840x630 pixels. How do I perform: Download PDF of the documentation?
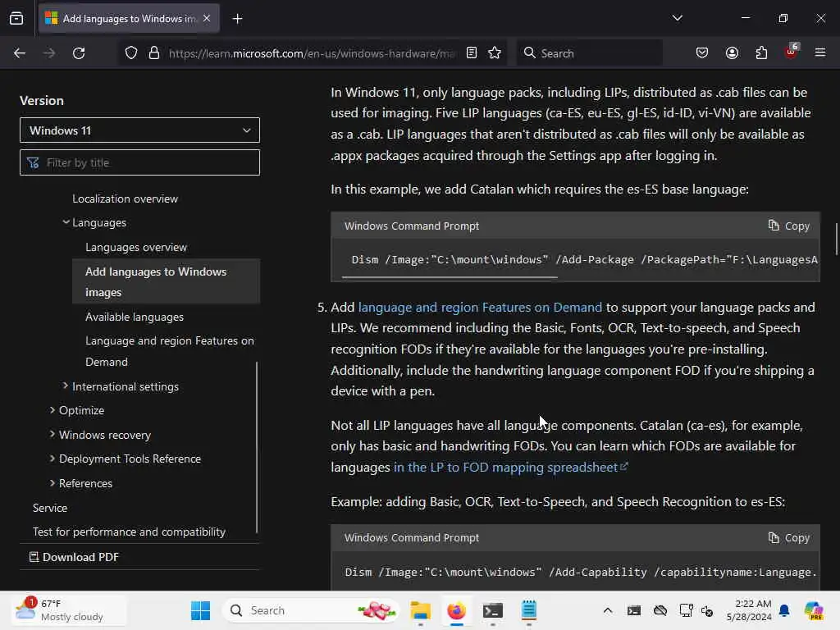74,557
